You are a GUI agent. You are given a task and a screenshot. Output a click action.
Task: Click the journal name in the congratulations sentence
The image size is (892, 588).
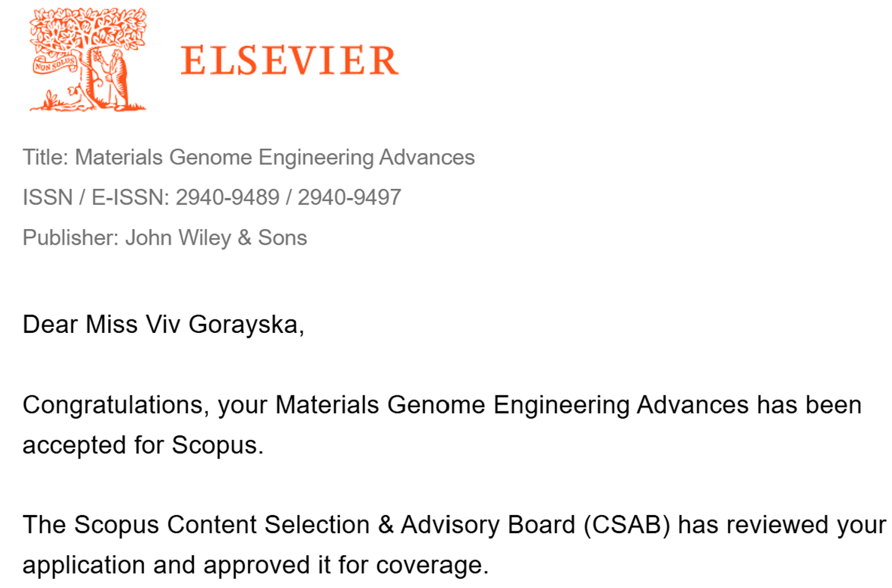click(x=512, y=405)
